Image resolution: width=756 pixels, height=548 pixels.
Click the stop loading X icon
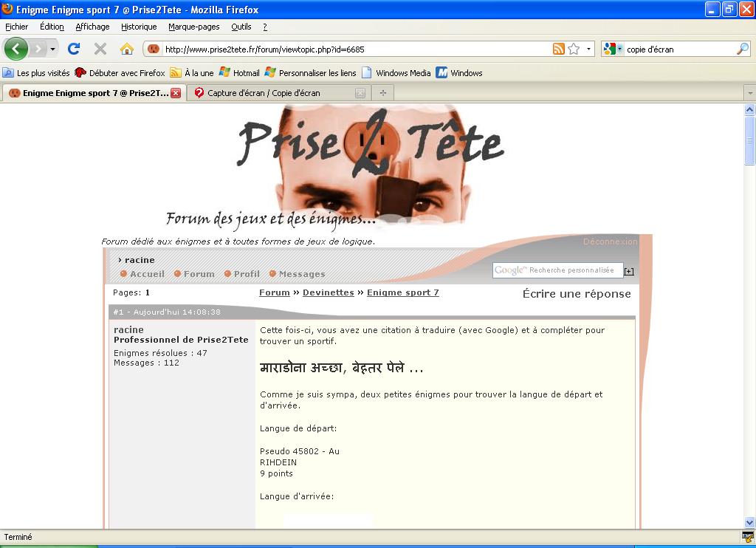(100, 49)
